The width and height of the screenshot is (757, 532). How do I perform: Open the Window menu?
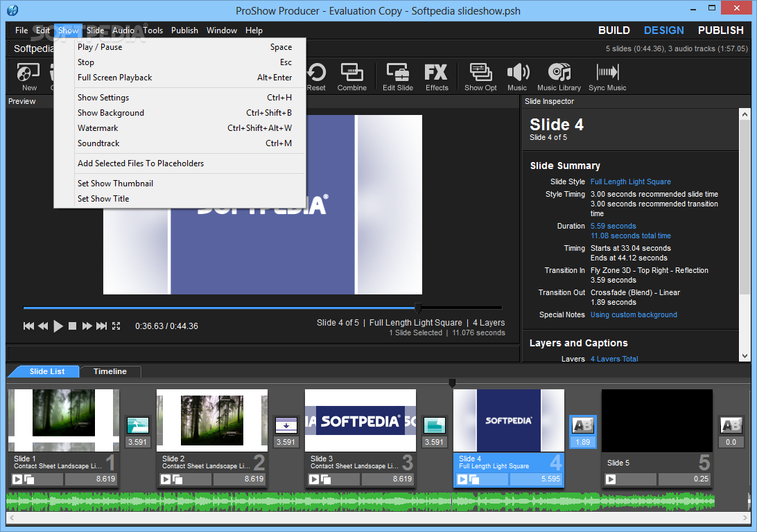(x=222, y=30)
